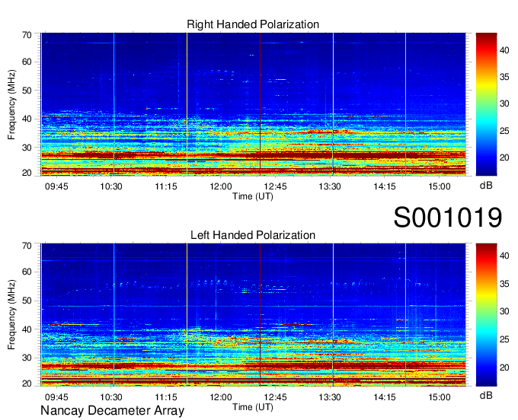The height and width of the screenshot is (420, 518).
Task: Click the left-handed plot's dB color bar
Action: (486, 315)
